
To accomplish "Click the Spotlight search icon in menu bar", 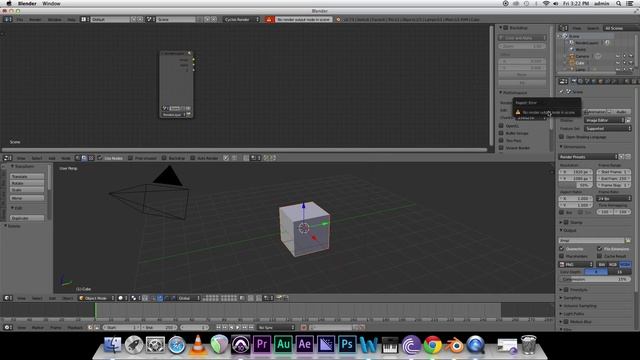I will (x=619, y=3).
